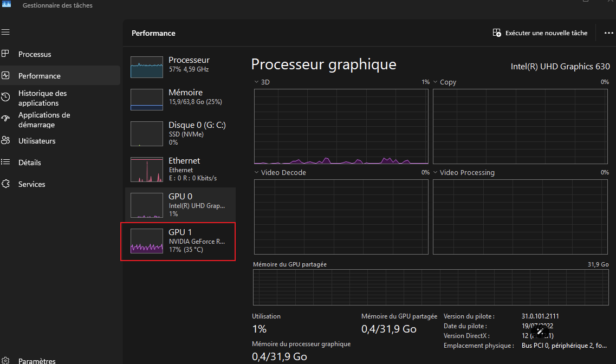Viewport: 616px width, 364px height.
Task: Open the hamburger navigation menu
Action: [5, 32]
